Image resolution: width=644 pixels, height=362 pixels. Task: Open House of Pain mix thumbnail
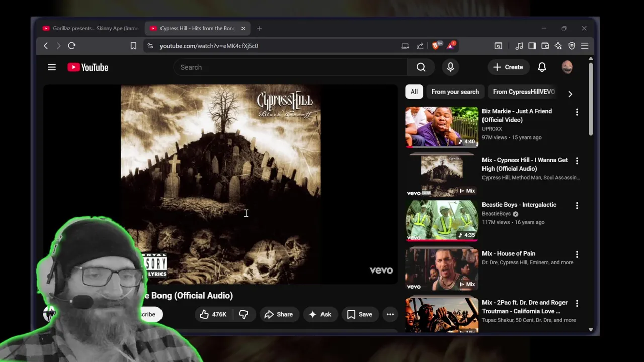(x=442, y=269)
